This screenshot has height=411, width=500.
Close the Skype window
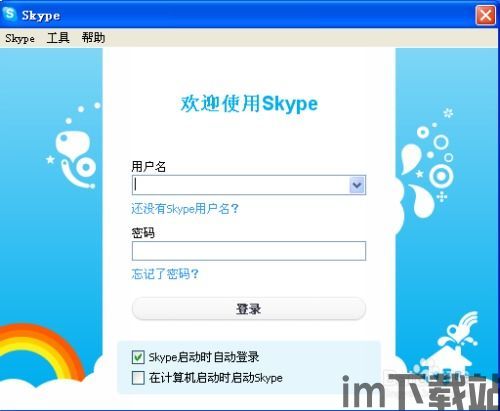[485, 15]
